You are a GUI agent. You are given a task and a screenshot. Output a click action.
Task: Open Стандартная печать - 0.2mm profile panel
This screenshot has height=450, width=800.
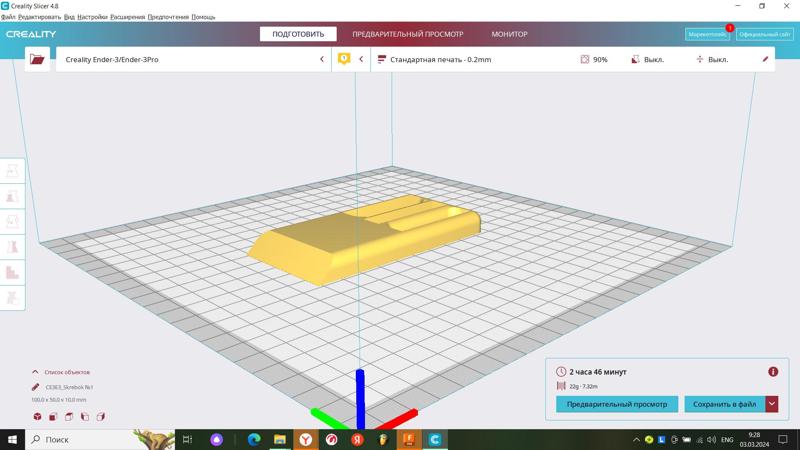tap(441, 59)
